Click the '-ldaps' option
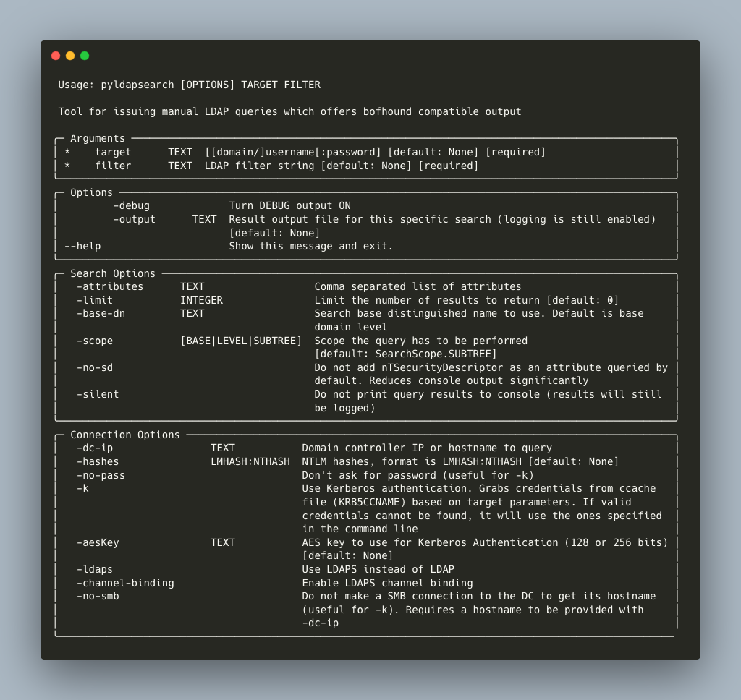Viewport: 741px width, 700px height. coord(95,570)
